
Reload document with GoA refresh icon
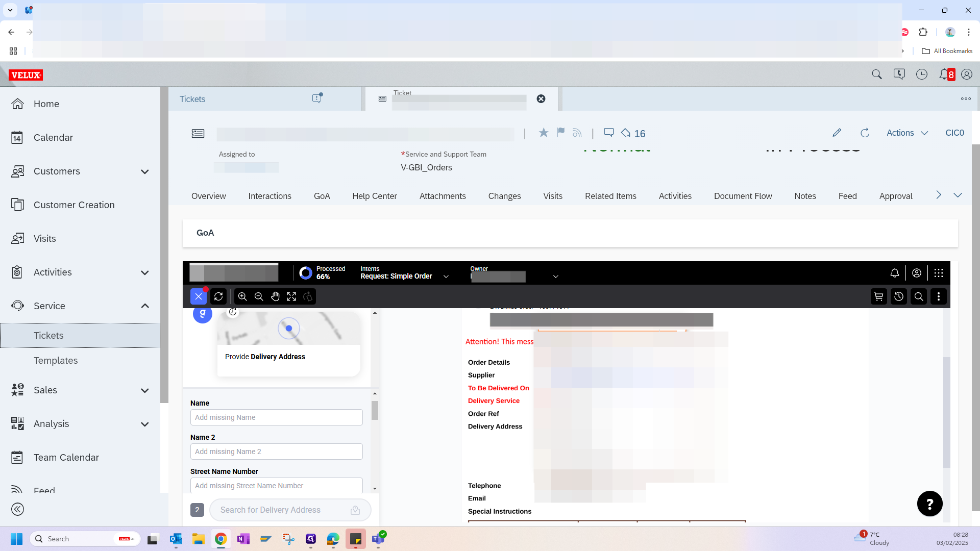point(218,296)
